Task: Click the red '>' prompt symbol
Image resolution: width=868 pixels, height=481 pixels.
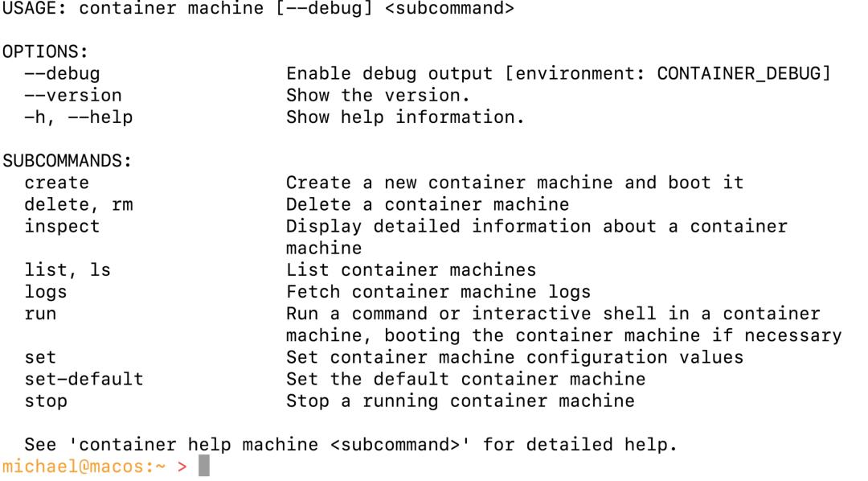Action: [x=182, y=467]
